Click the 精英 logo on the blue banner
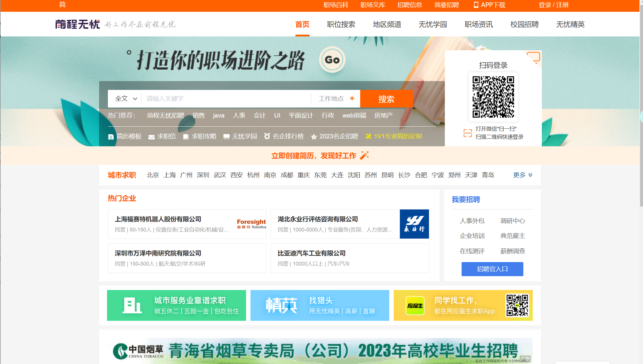The width and height of the screenshot is (643, 364). [x=282, y=305]
